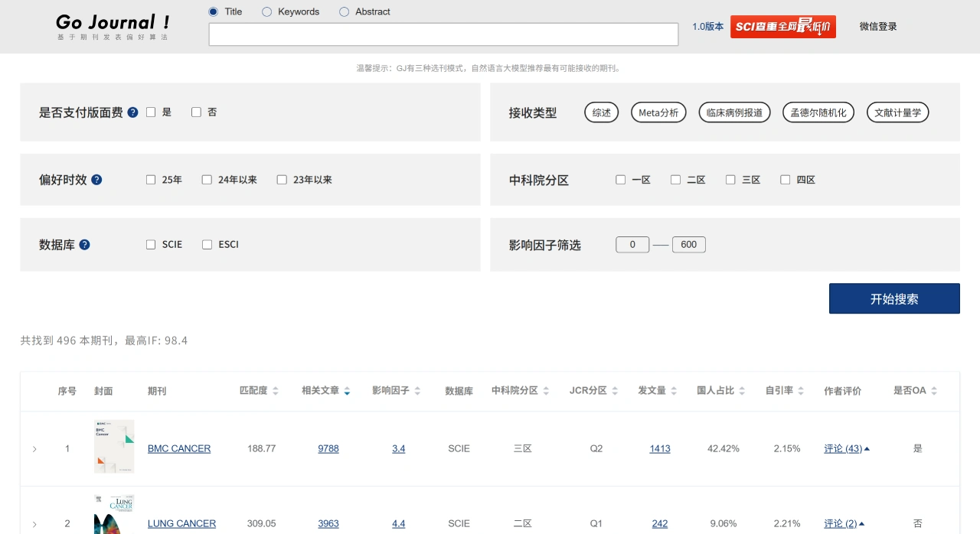Enable the SCIE database checkbox

(151, 245)
